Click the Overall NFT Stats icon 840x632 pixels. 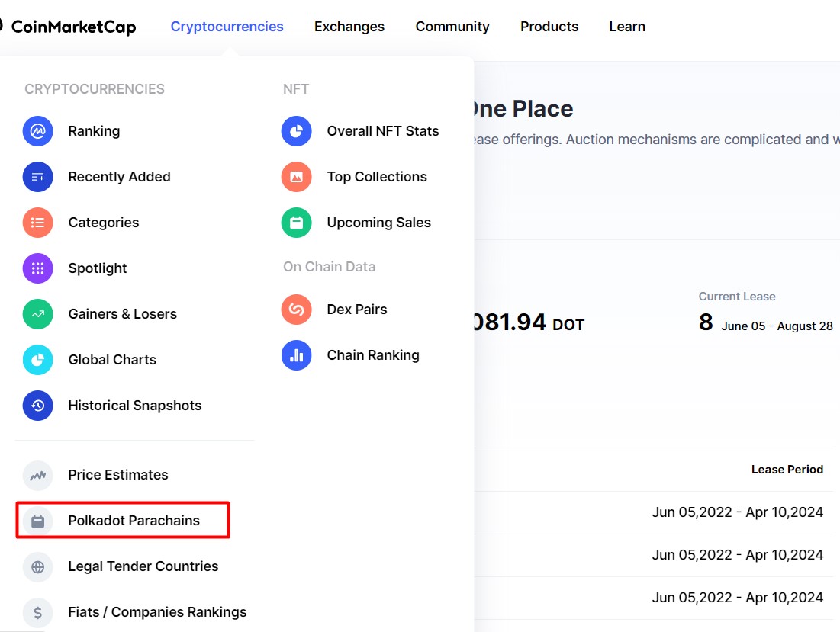(296, 131)
